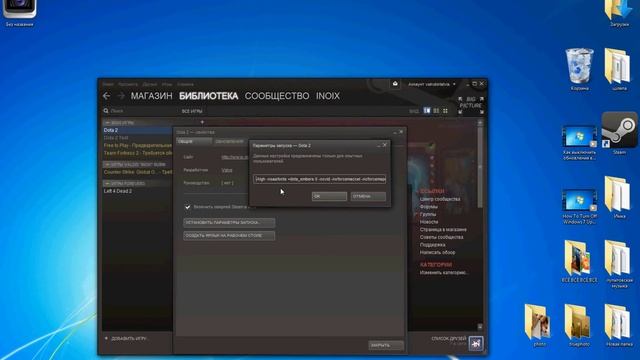Open Центр сообщества link

tap(440, 199)
